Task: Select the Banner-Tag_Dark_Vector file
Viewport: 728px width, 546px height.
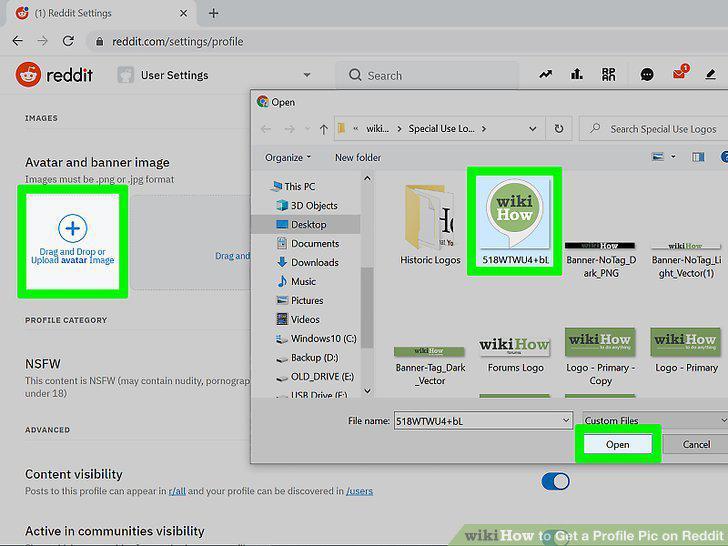Action: [430, 366]
